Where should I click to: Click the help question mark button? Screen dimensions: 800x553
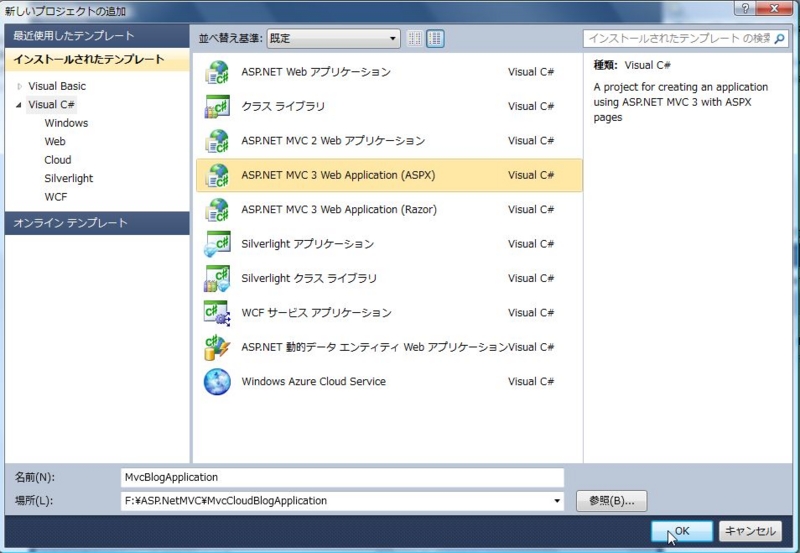(x=745, y=9)
